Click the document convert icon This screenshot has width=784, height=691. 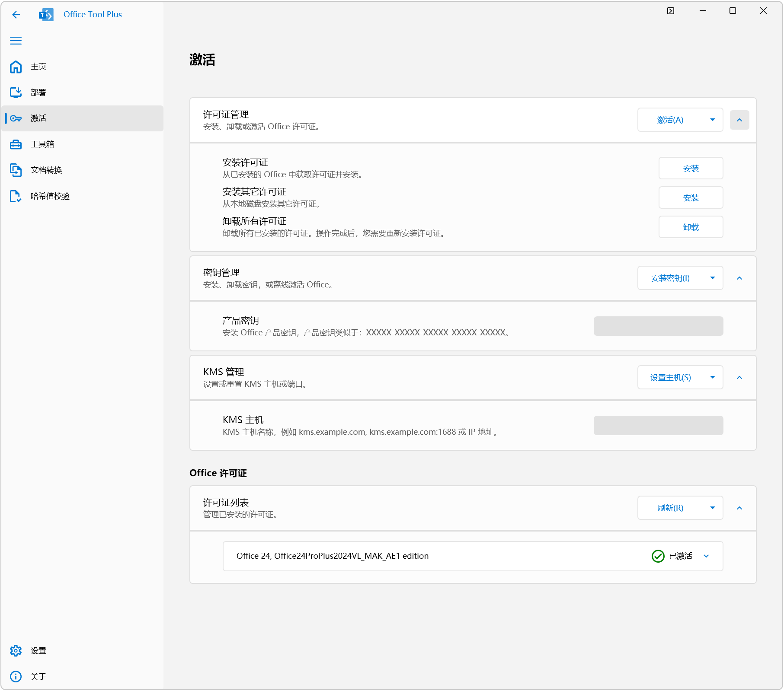(x=16, y=170)
